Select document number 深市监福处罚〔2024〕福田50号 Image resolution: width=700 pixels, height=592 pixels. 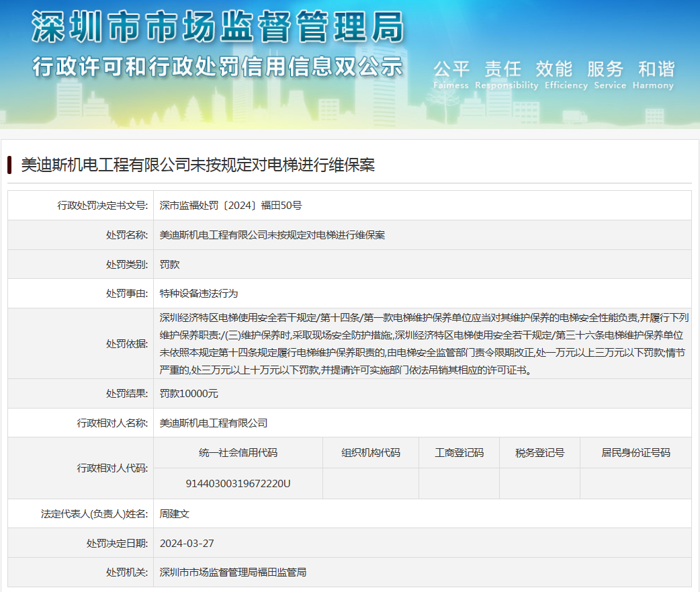tap(231, 206)
